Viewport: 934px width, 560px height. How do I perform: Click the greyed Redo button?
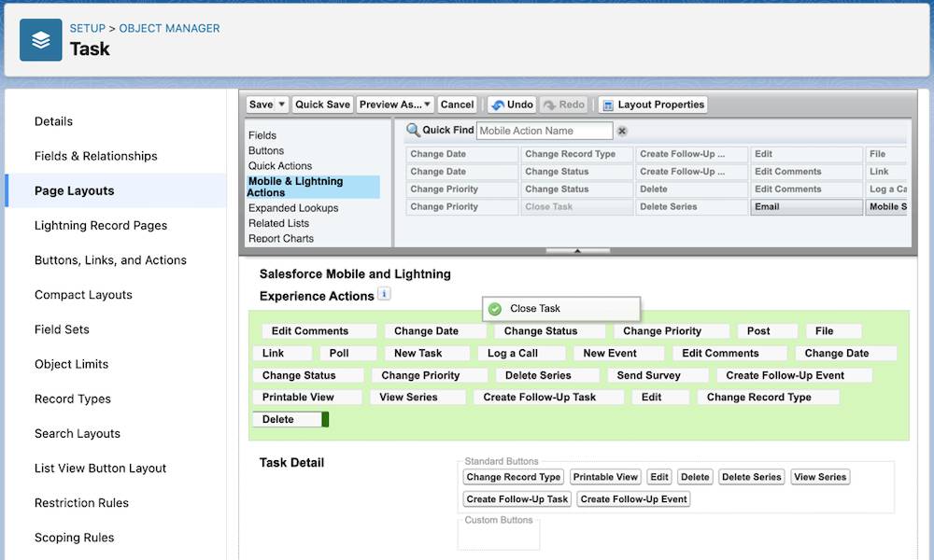pos(563,105)
